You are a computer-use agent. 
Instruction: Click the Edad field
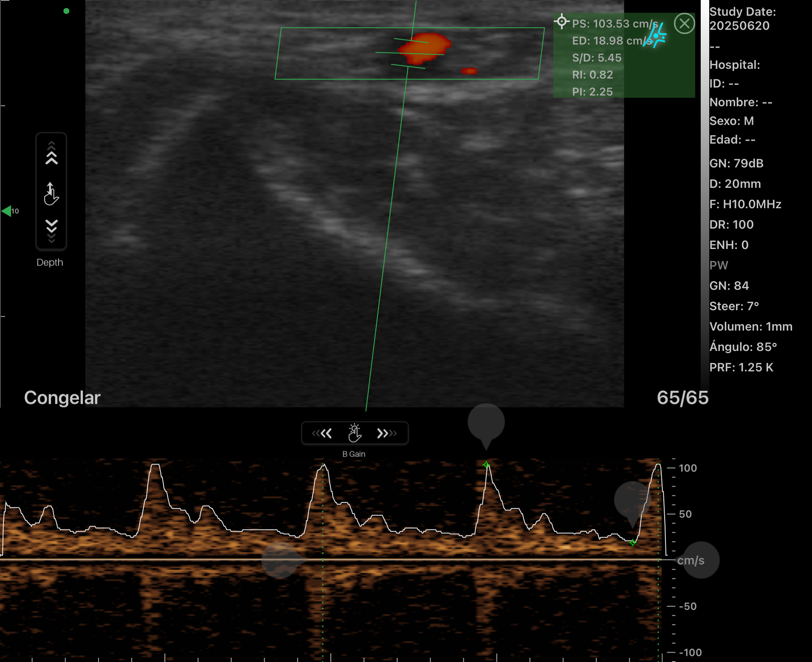[x=732, y=140]
